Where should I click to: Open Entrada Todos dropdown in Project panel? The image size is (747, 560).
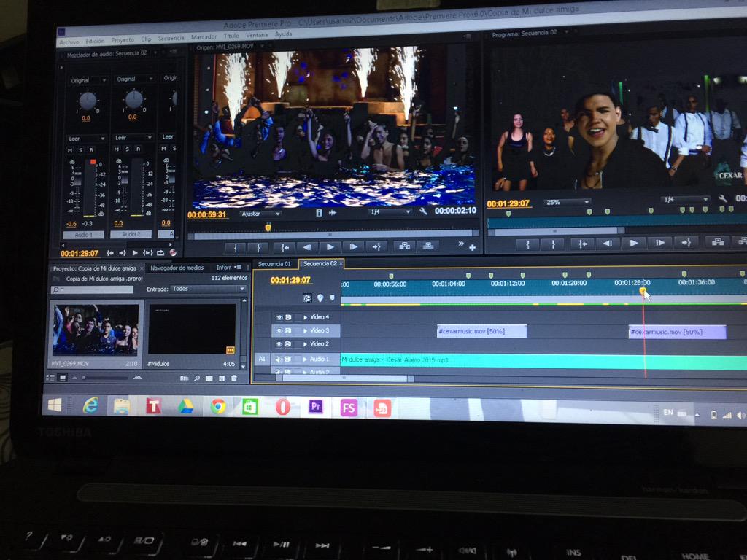point(208,289)
